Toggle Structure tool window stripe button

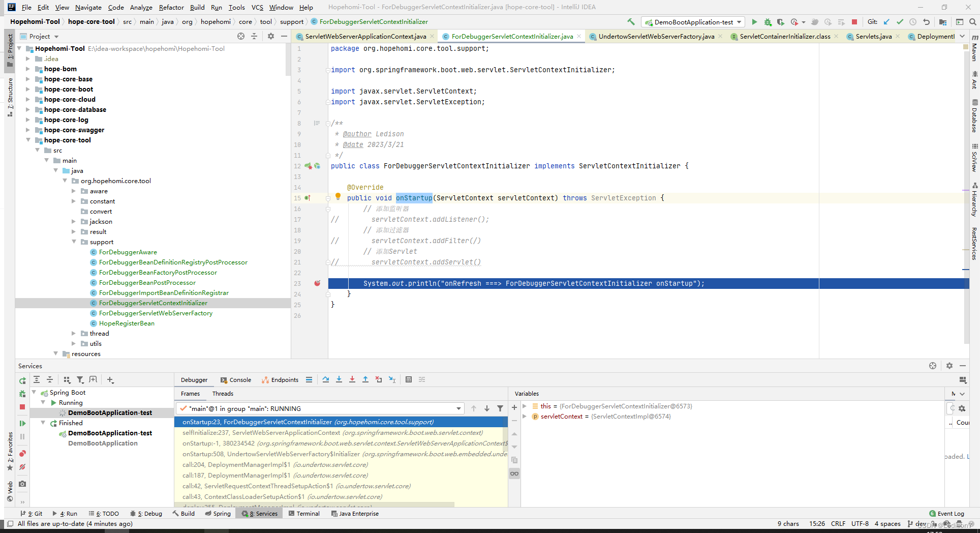click(x=10, y=97)
